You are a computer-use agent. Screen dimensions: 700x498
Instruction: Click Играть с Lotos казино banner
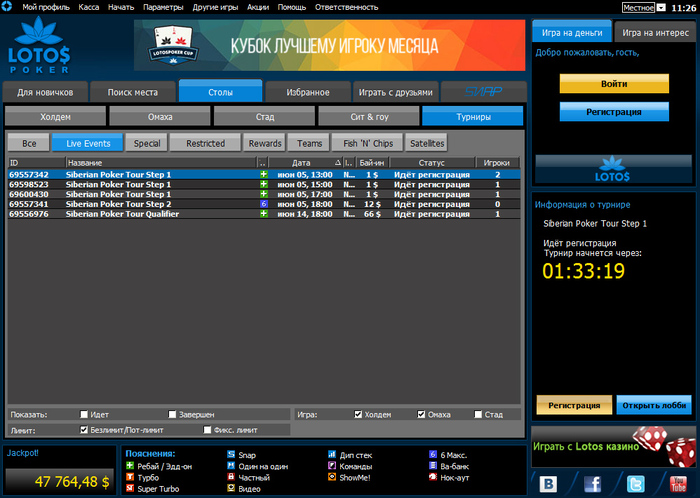point(613,447)
